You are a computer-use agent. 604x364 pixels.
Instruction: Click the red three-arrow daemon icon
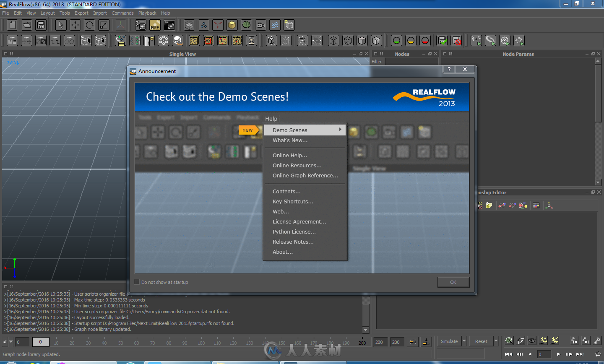click(218, 25)
